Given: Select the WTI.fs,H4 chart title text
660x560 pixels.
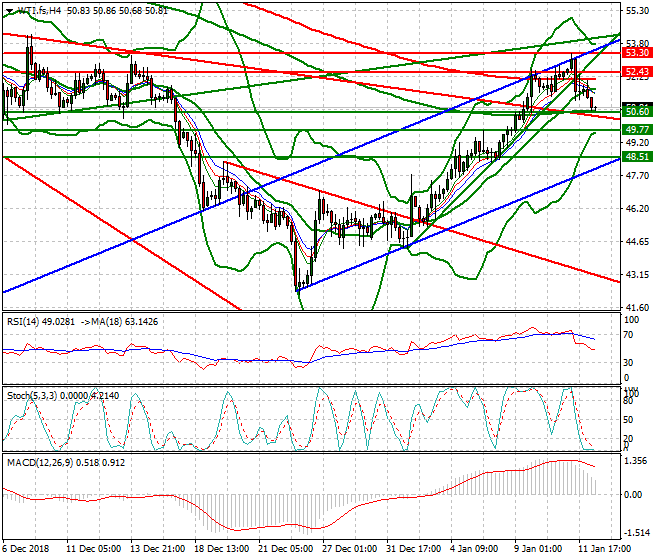Looking at the screenshot, I should [40, 11].
